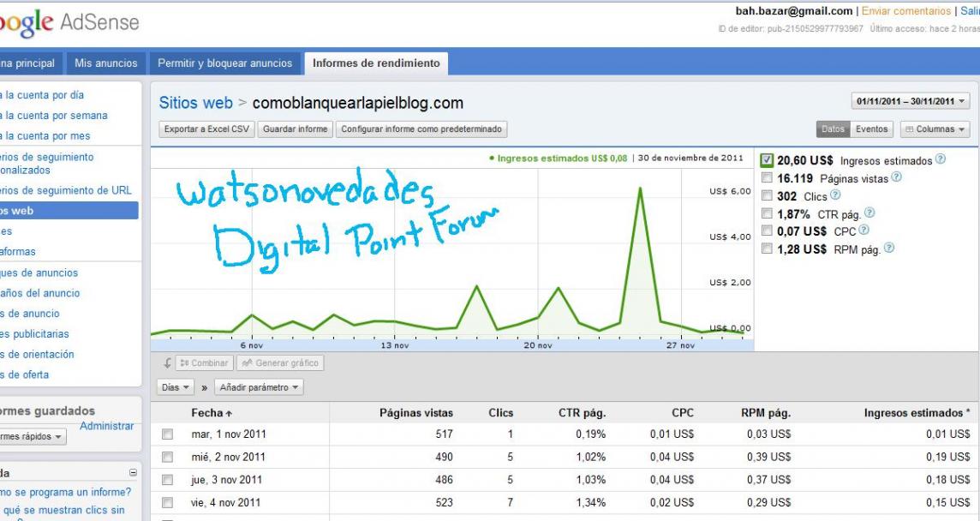Go to the página principal tab
This screenshot has height=521, width=980.
pyautogui.click(x=30, y=63)
